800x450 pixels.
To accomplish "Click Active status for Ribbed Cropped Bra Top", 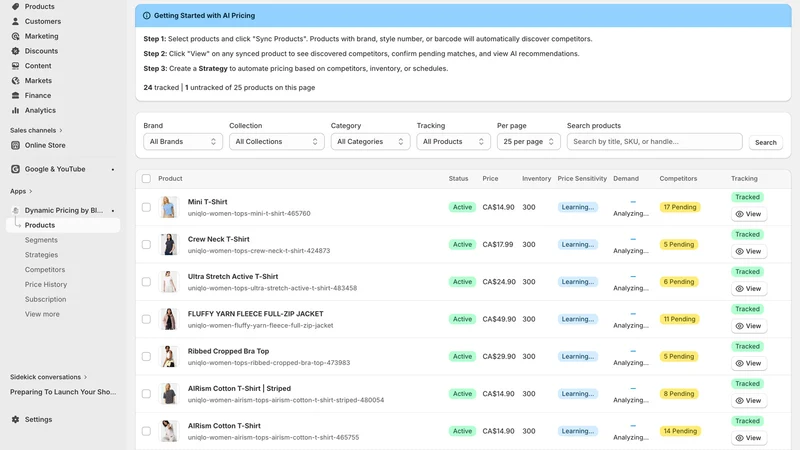I will tap(462, 356).
